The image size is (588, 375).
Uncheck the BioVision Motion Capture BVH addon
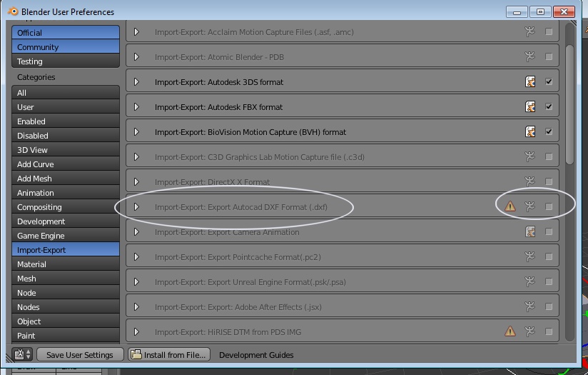[549, 131]
